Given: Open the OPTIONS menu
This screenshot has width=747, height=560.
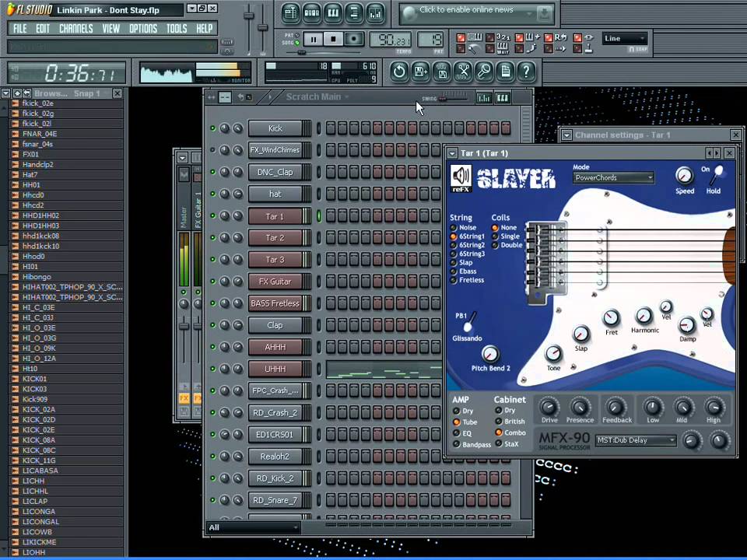Looking at the screenshot, I should point(143,29).
